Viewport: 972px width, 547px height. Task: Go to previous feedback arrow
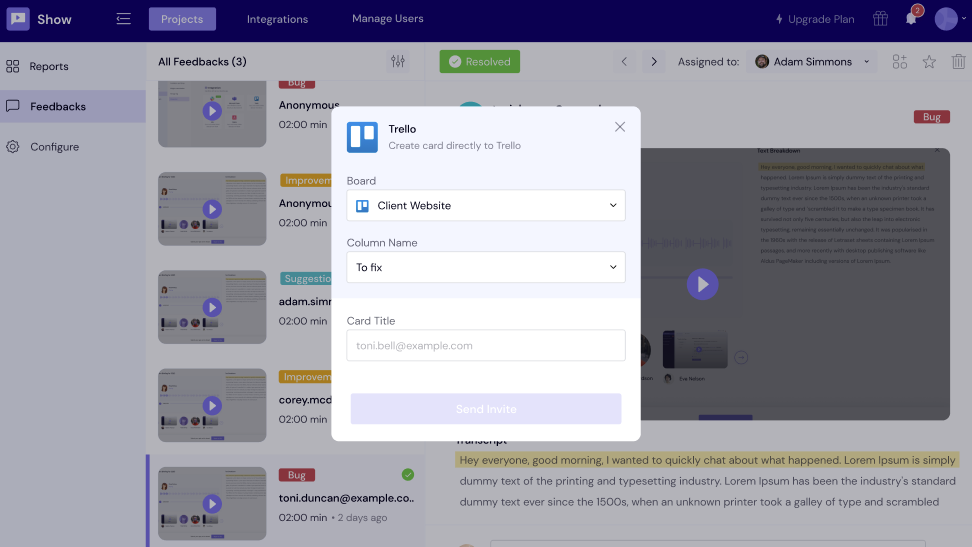click(x=624, y=62)
